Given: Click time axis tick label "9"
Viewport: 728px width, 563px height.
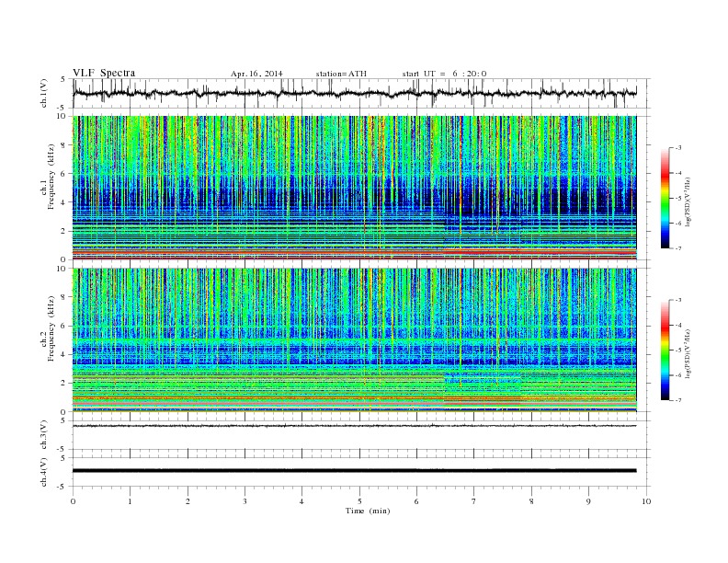Looking at the screenshot, I should pos(588,501).
